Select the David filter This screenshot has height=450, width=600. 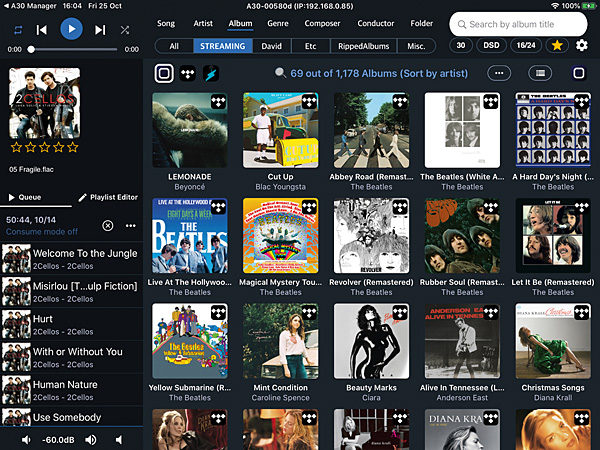[x=272, y=46]
